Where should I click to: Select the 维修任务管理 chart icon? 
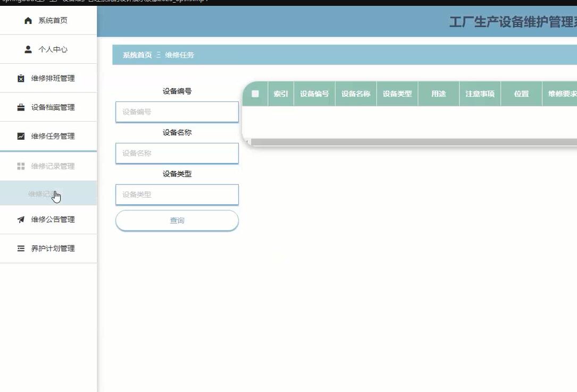click(x=21, y=136)
